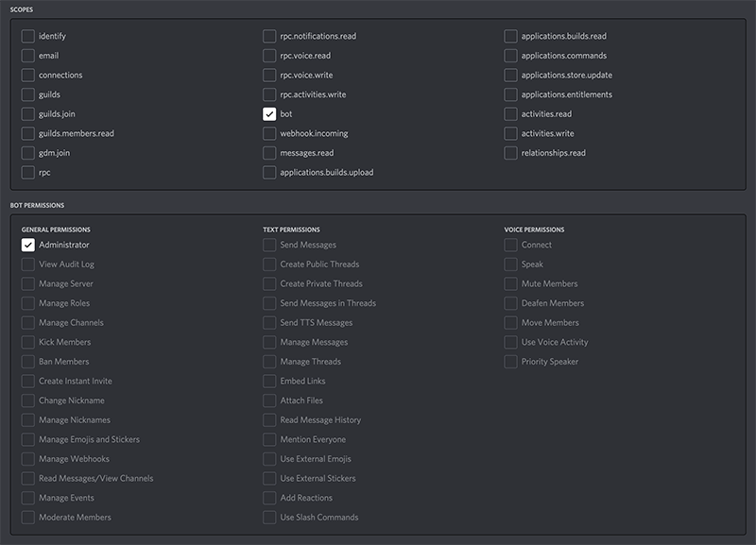Viewport: 756px width, 545px height.
Task: Enable the guilds.join scope
Action: pos(28,114)
